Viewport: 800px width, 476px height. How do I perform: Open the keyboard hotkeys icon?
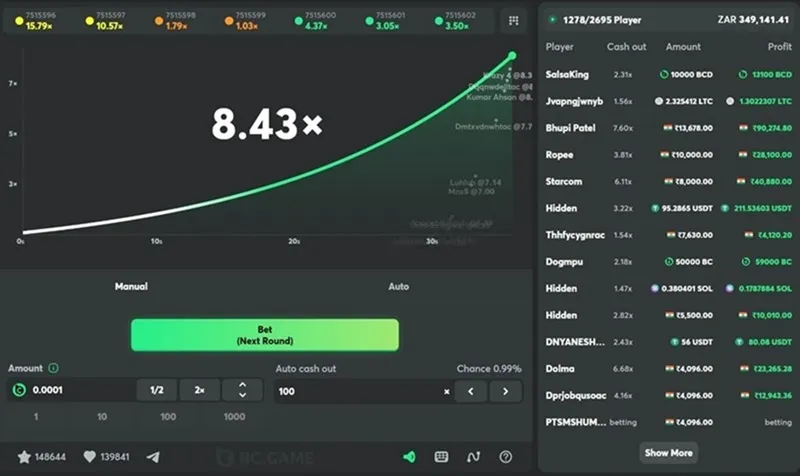coord(441,457)
